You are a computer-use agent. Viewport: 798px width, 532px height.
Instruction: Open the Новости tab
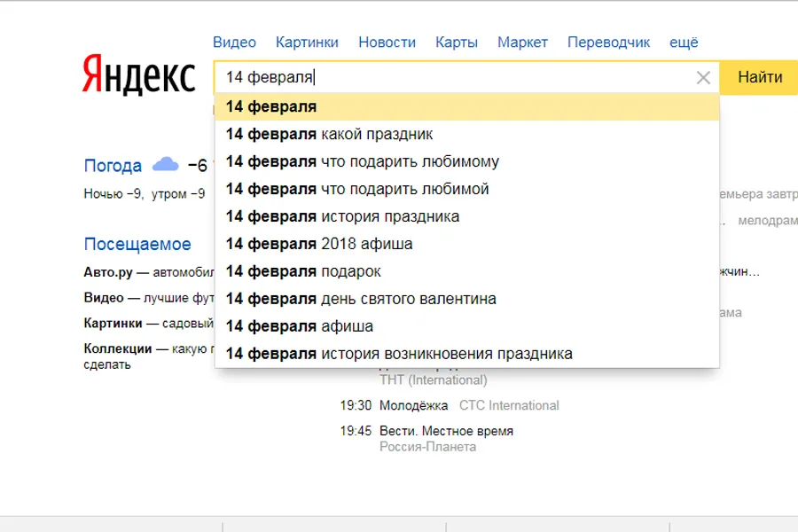[x=387, y=43]
